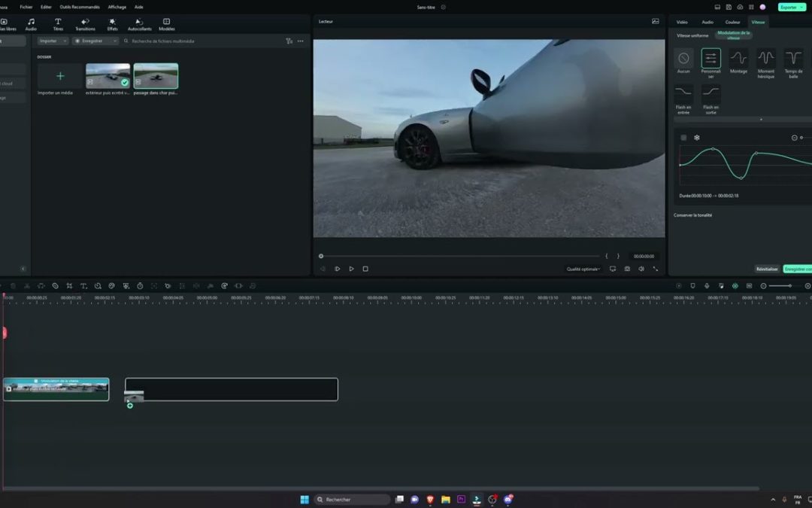Open the Affichage menu
812x508 pixels.
(117, 8)
